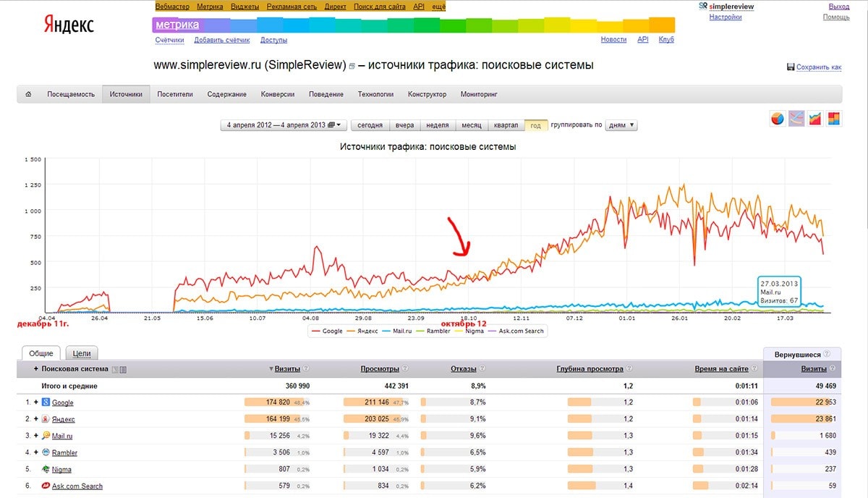Switch to the Цели tab
The width and height of the screenshot is (868, 498).
coord(82,353)
